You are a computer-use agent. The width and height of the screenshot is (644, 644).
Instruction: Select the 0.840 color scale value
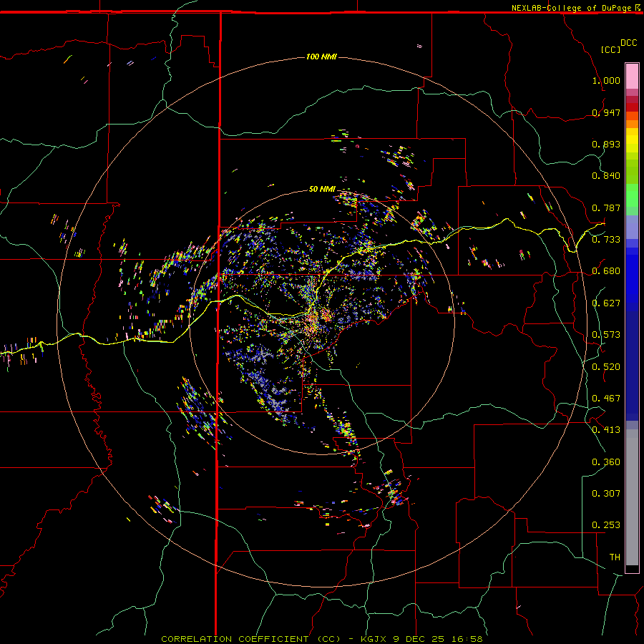coord(606,176)
